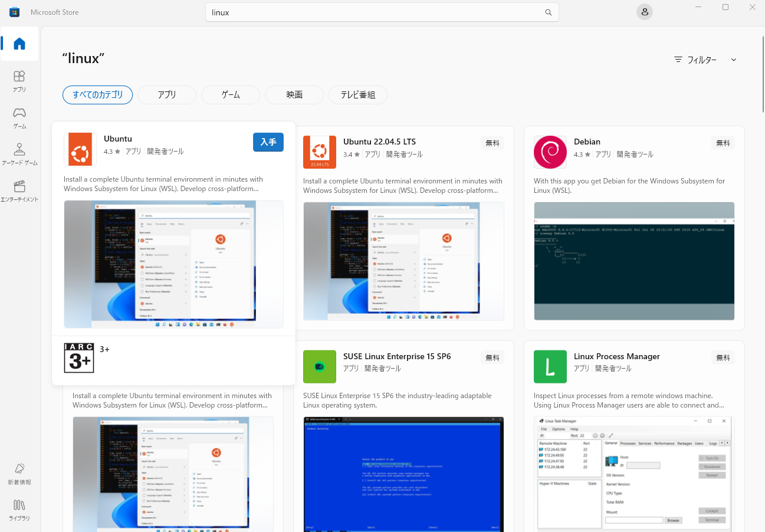Open the Library in sidebar
765x532 pixels.
pos(19,508)
